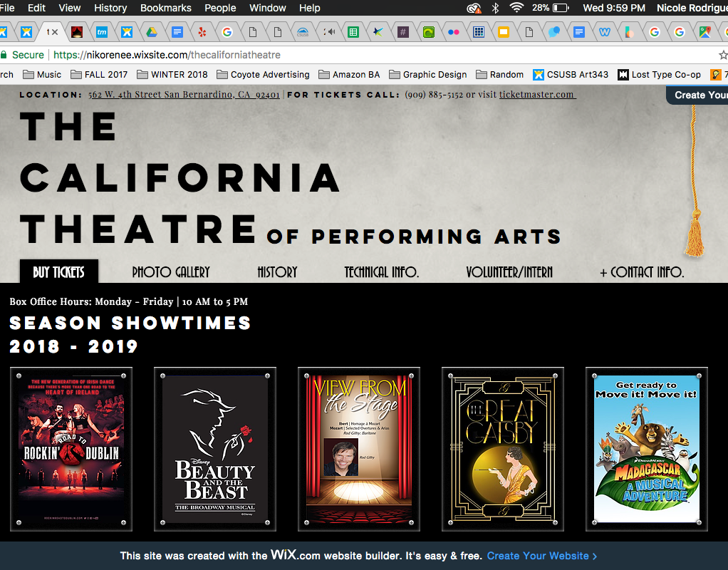The width and height of the screenshot is (728, 570).
Task: Open the Window menu
Action: click(267, 8)
